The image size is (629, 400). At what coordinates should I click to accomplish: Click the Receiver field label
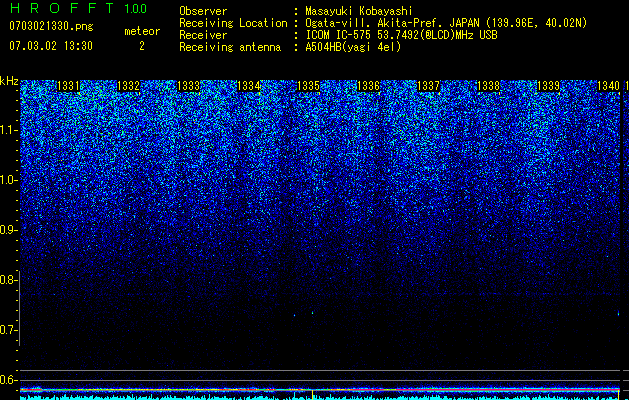[x=203, y=35]
